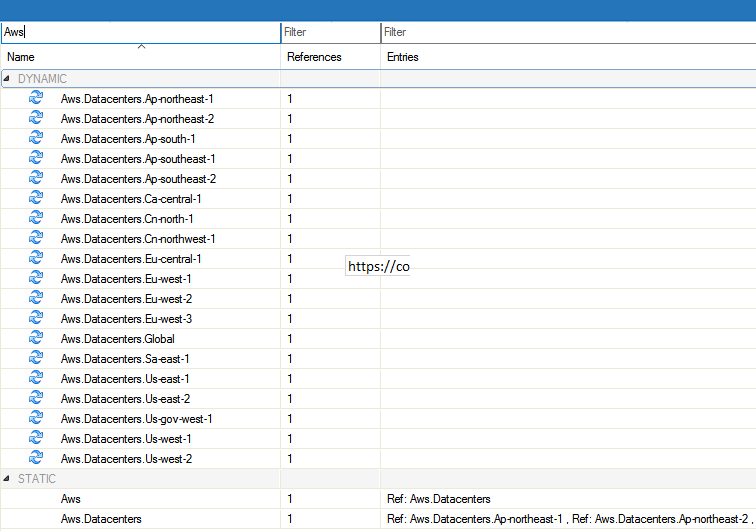Select Aws.Datacenters.Eu-west-3 row name
Image resolution: width=756 pixels, height=531 pixels.
[126, 319]
